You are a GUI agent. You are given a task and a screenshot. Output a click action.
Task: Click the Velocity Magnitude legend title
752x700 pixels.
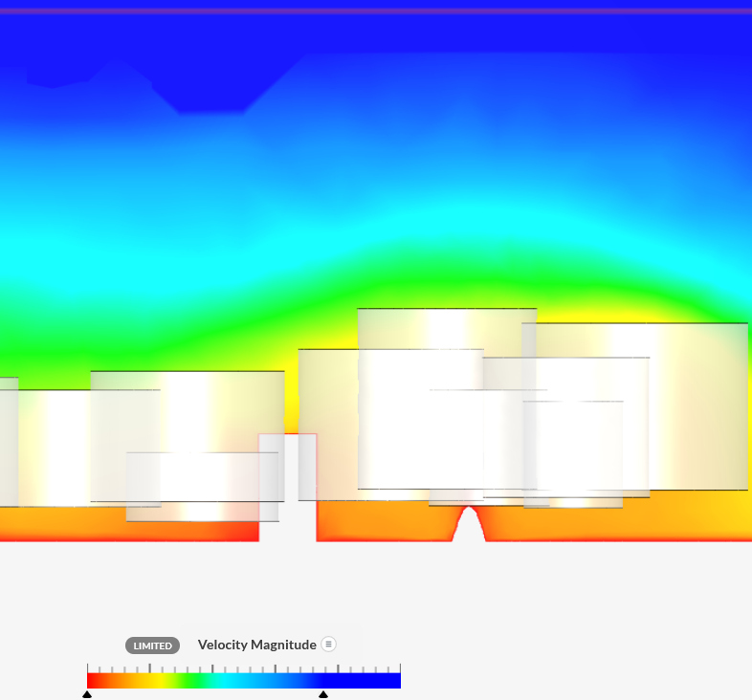256,645
